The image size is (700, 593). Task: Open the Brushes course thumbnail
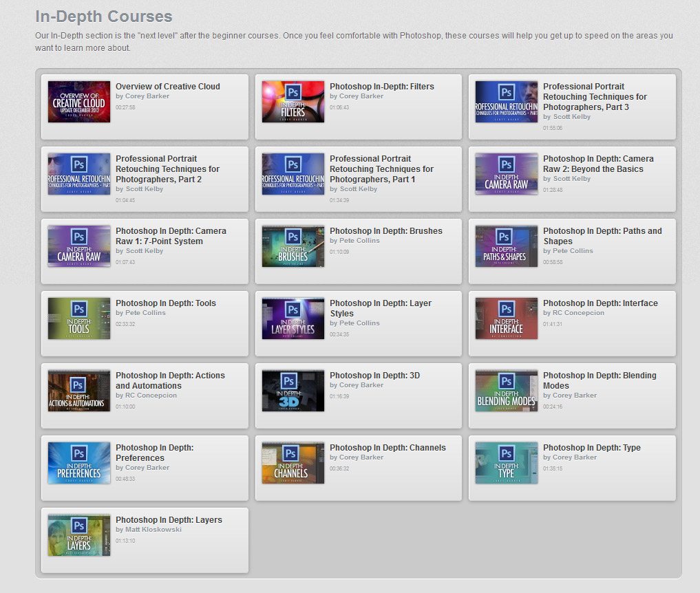[x=293, y=246]
